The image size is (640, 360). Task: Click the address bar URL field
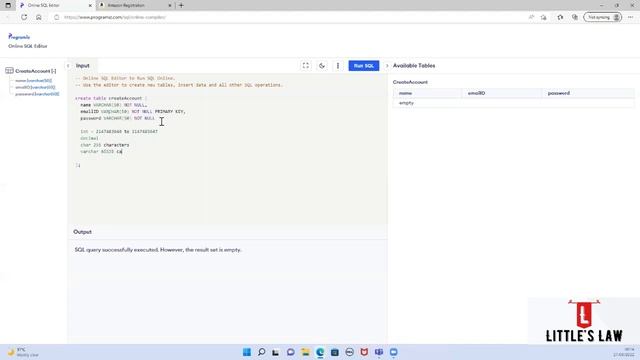(286, 17)
